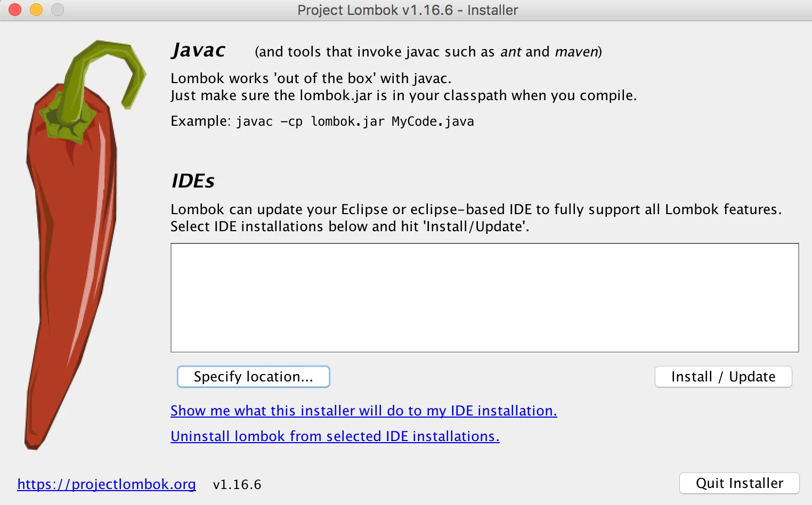Image resolution: width=812 pixels, height=505 pixels.
Task: Click the javac -cp lombok.jar example command
Action: pyautogui.click(x=354, y=121)
